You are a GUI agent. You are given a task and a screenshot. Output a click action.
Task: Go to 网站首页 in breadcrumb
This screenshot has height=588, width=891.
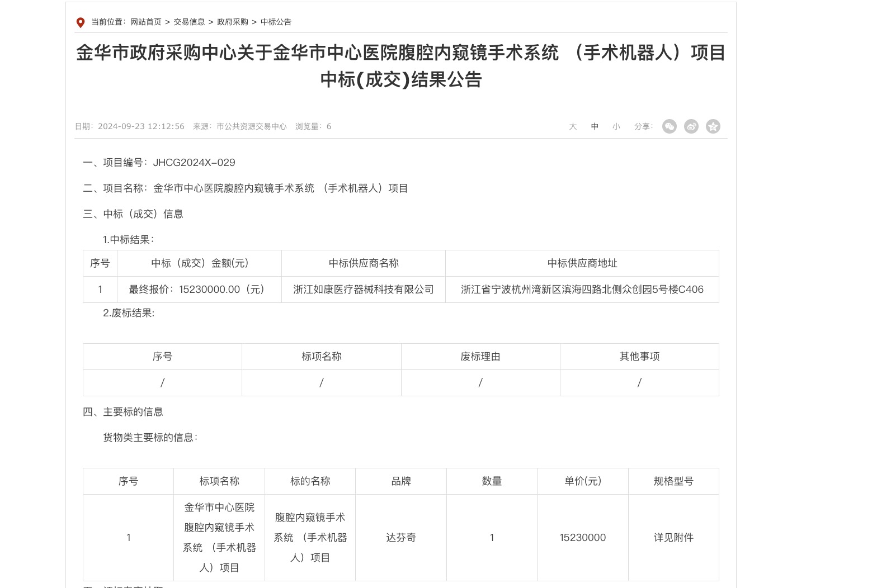coord(146,22)
